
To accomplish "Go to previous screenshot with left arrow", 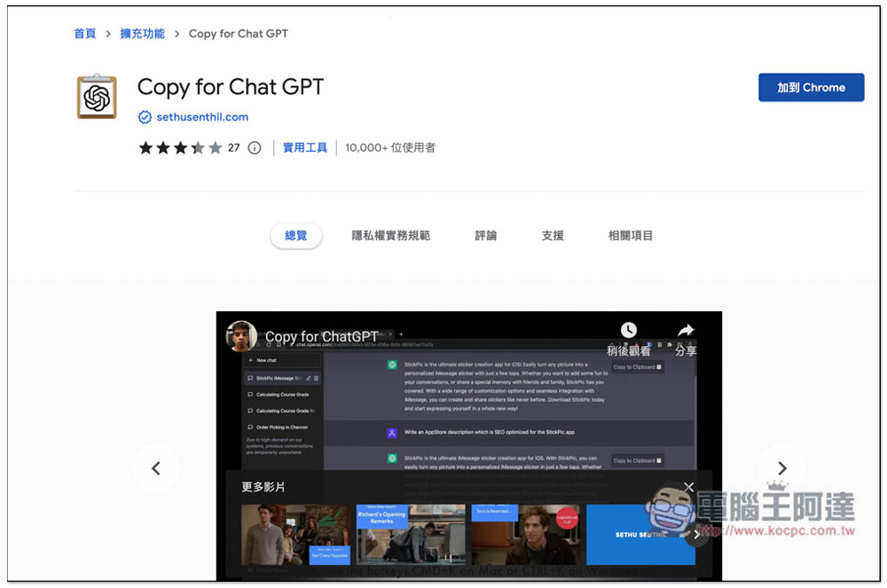I will 156,468.
